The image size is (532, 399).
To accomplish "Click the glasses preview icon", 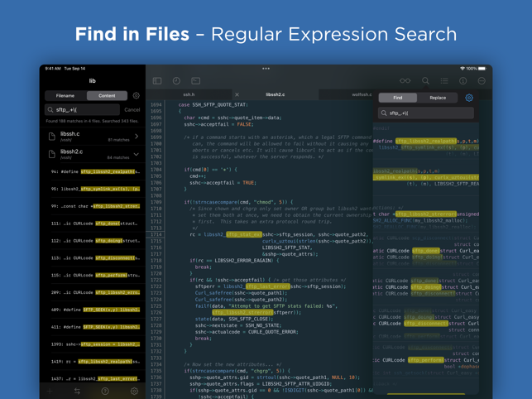I will [x=405, y=81].
